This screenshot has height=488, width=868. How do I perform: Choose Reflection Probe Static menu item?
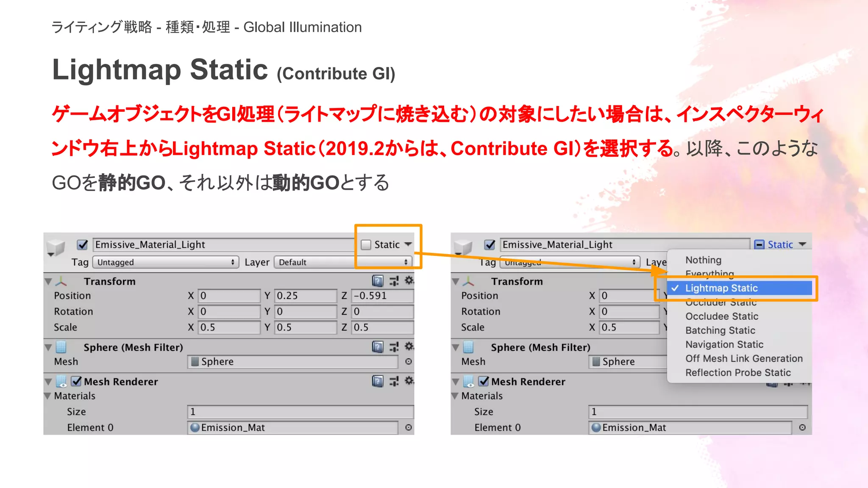pos(740,372)
